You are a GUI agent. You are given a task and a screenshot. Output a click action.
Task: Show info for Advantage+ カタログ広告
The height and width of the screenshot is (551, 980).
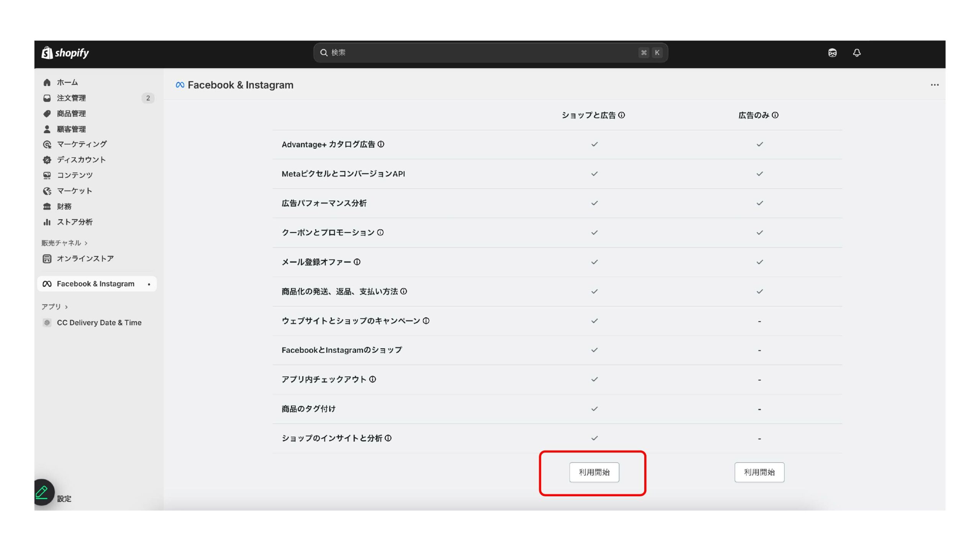[381, 144]
